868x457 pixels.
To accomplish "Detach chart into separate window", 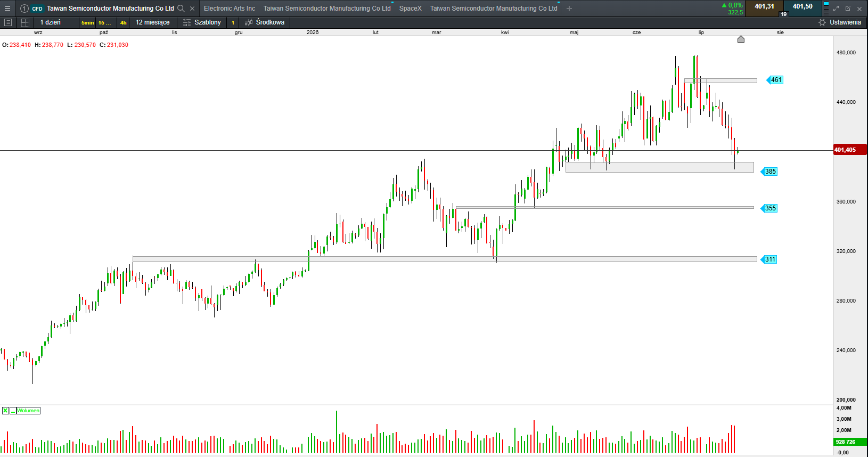I will pyautogui.click(x=848, y=9).
